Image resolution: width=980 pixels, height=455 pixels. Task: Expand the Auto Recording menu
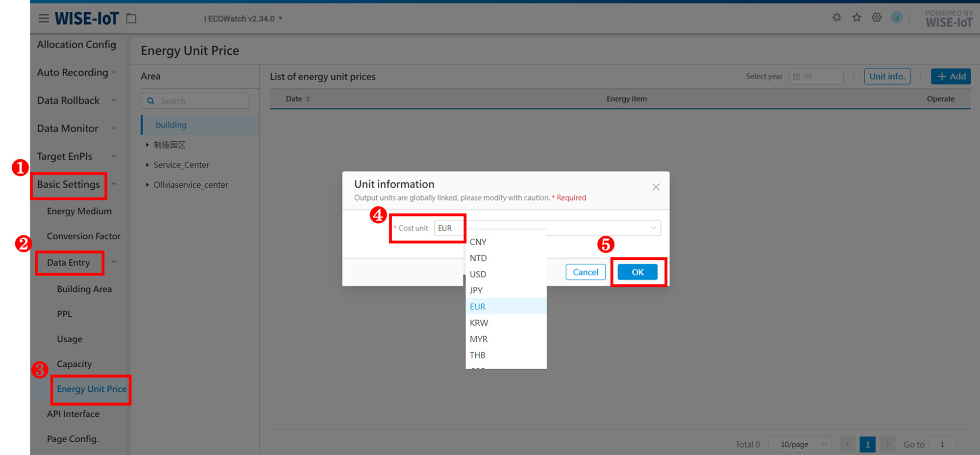[114, 72]
